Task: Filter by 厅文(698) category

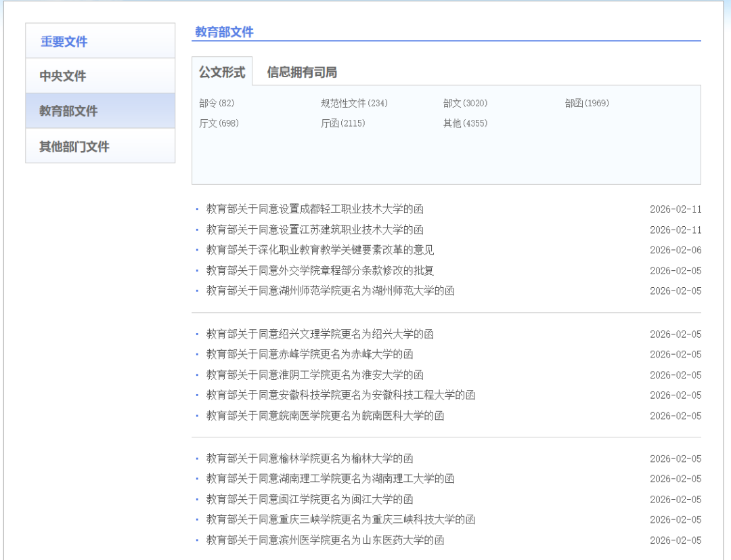Action: (x=219, y=123)
